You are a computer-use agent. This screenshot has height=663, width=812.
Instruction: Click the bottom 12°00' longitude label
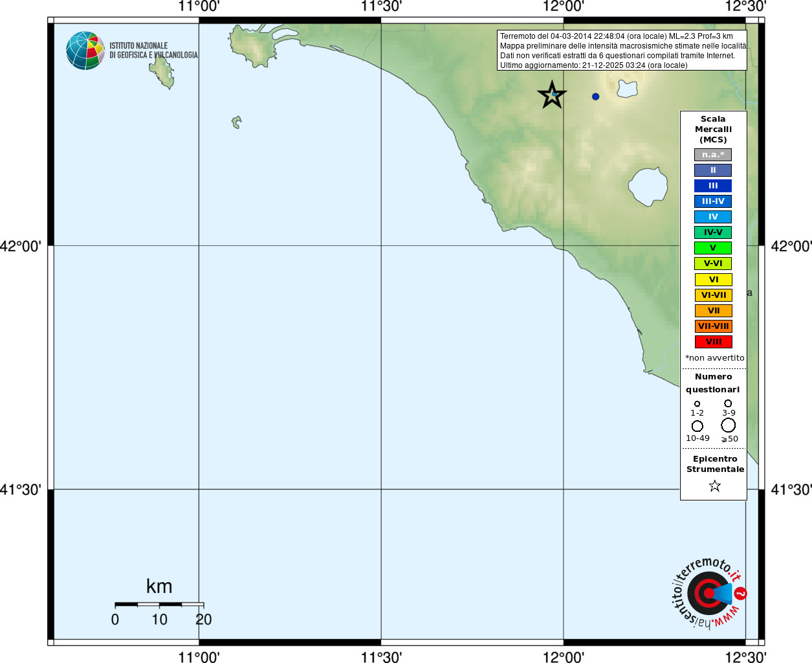[564, 657]
